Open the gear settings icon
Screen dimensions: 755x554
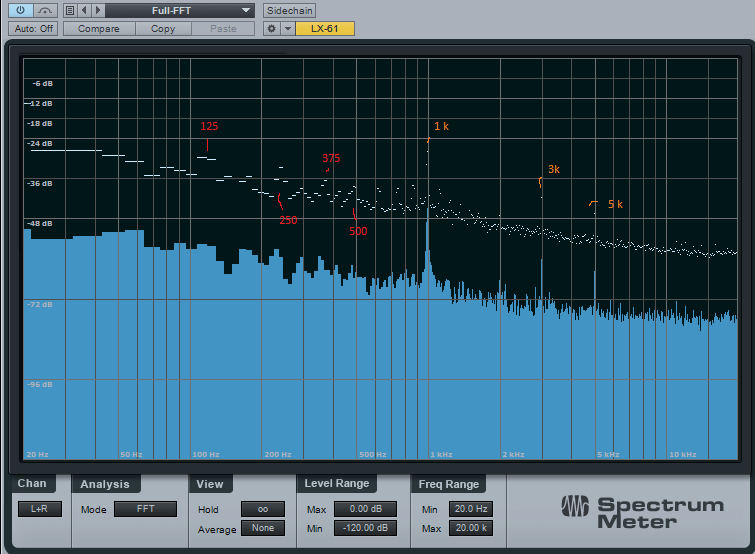271,29
